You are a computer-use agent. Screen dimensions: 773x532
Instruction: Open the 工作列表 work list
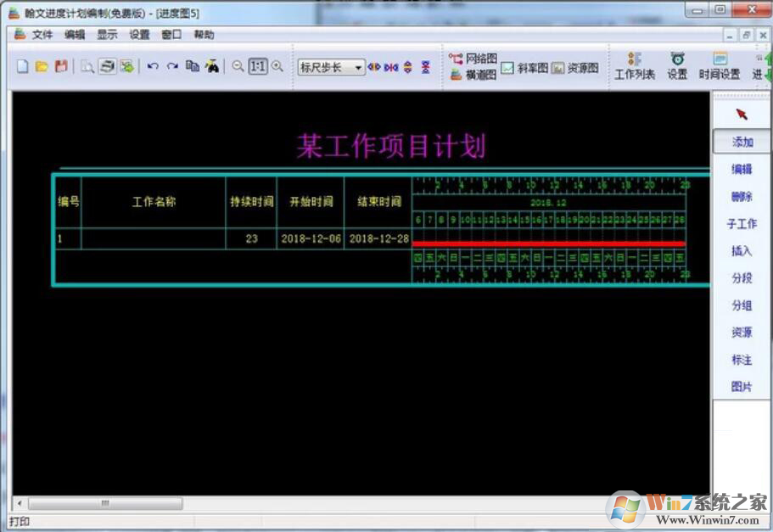[x=635, y=65]
